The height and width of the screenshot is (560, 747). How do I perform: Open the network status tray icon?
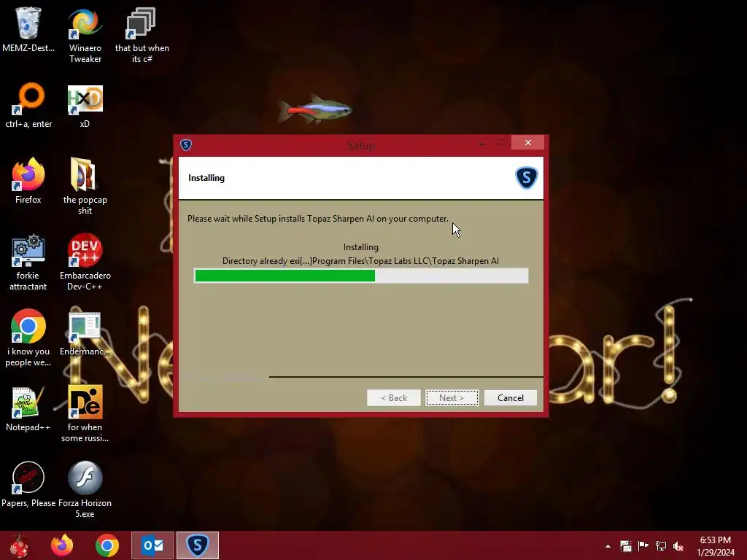coord(661,546)
